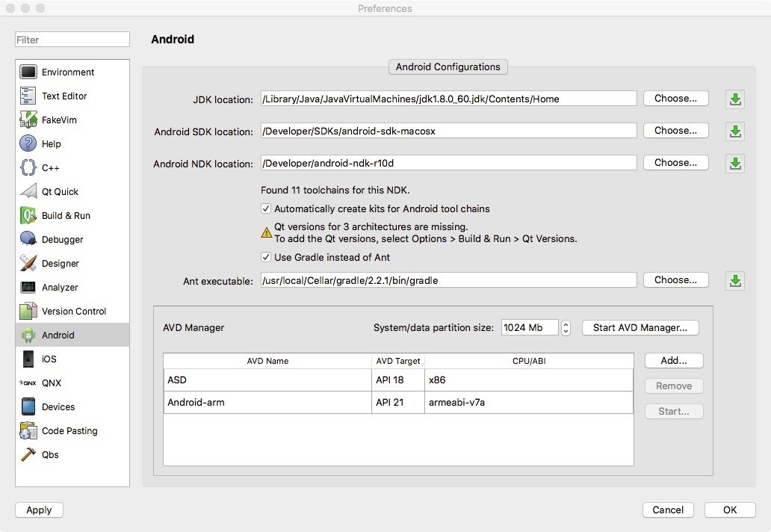Edit the JDK location path field
771x532 pixels.
click(448, 99)
